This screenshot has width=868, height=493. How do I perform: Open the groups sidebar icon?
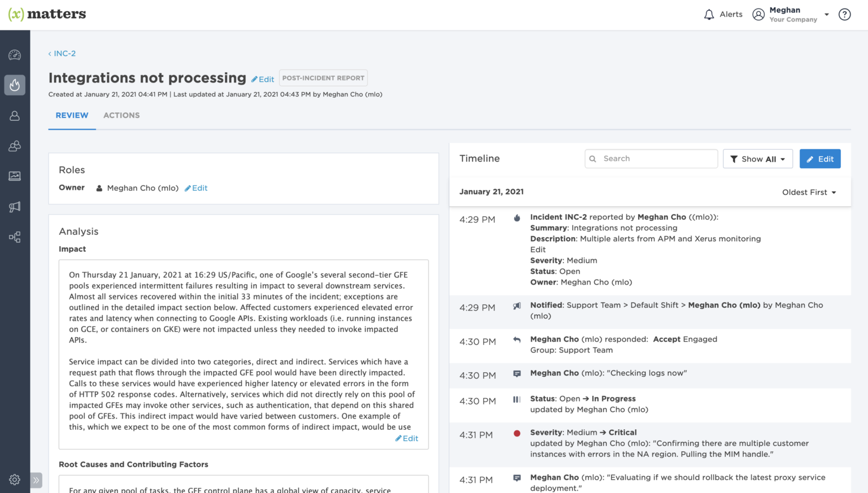[15, 146]
